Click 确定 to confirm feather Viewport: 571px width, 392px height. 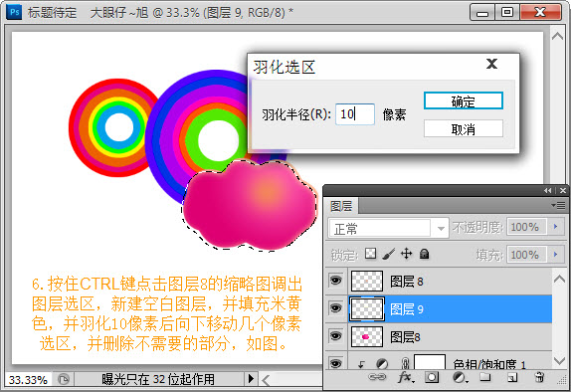pos(464,100)
